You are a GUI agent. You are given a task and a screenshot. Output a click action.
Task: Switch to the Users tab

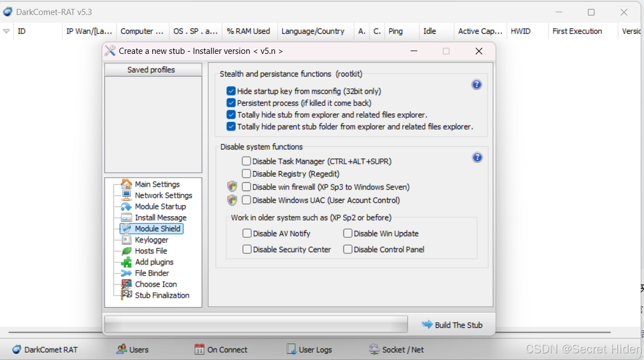click(132, 349)
